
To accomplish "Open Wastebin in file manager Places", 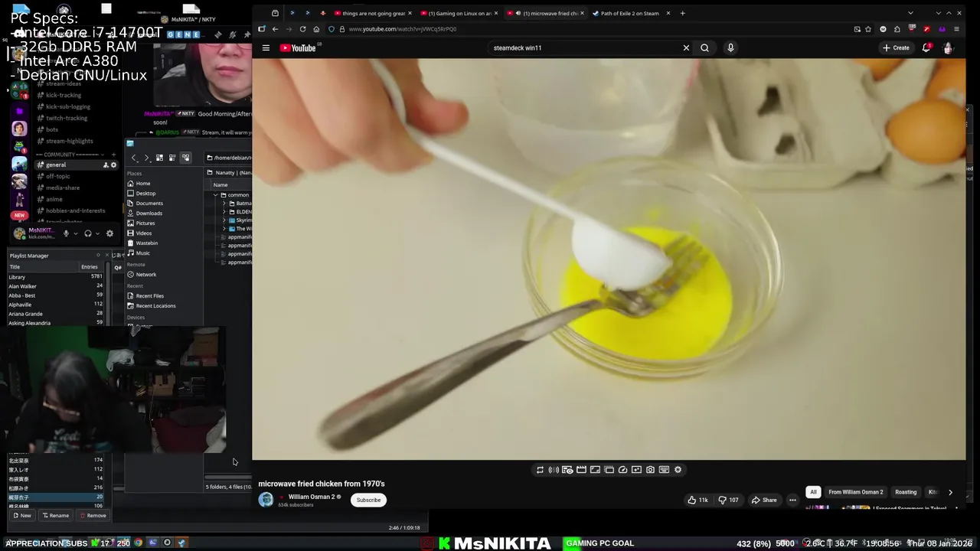I will click(146, 243).
